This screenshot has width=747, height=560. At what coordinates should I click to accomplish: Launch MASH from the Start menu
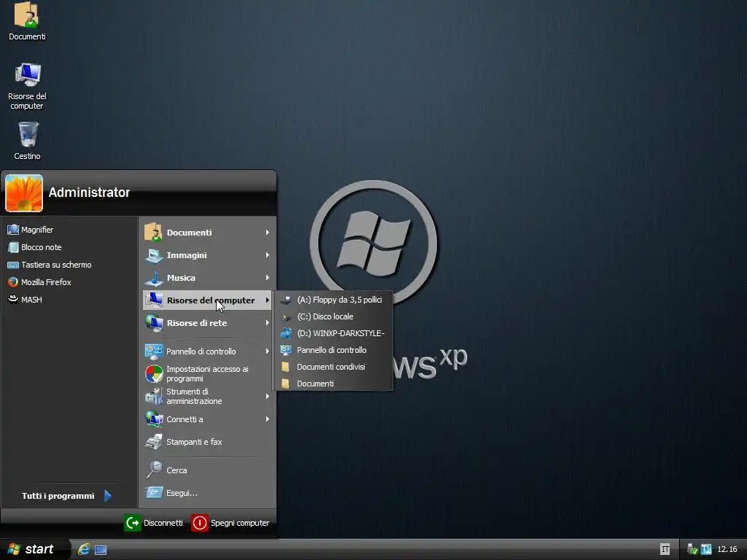tap(26, 300)
